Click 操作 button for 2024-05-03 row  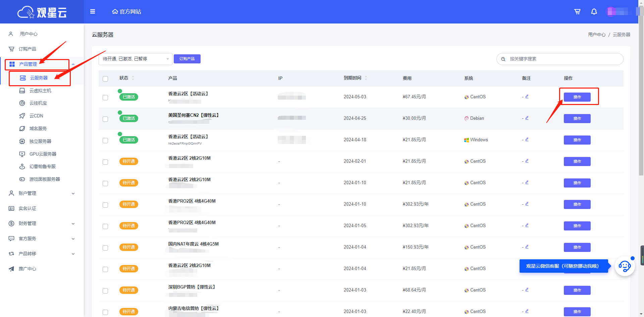coord(577,97)
